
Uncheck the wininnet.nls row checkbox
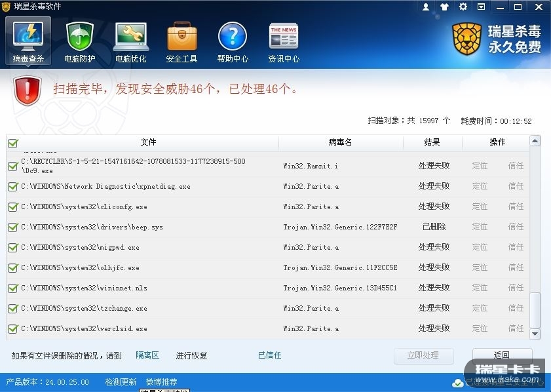(13, 288)
